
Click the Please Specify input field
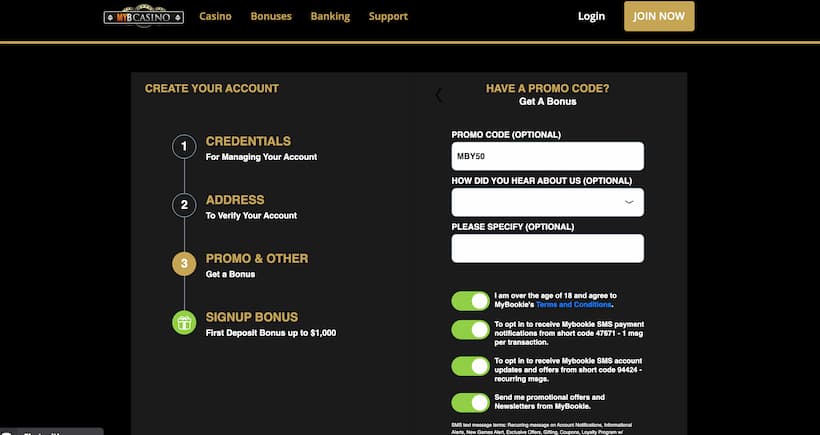[548, 248]
